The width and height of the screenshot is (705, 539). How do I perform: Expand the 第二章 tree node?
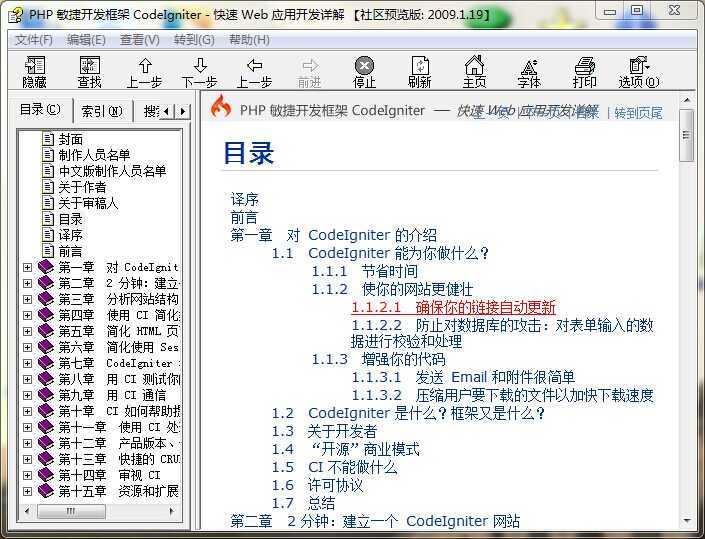point(27,284)
